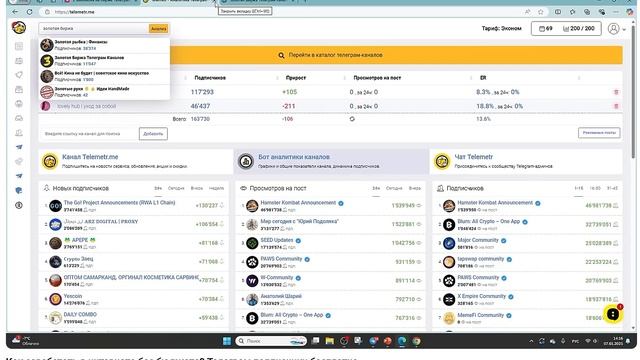Open File Explorer from the taskbar

point(330,341)
